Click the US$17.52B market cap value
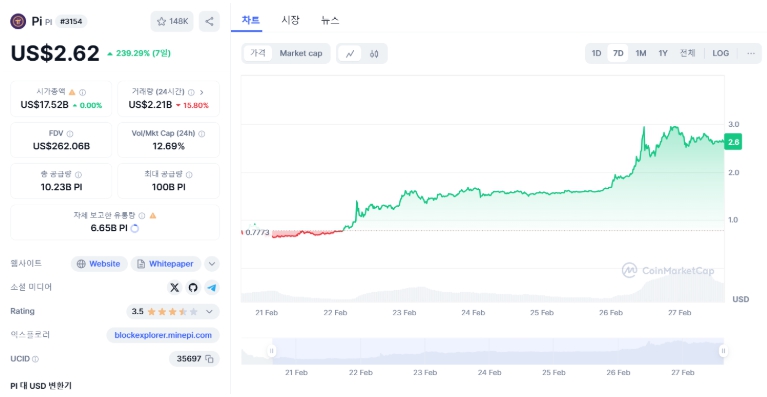 pyautogui.click(x=45, y=105)
